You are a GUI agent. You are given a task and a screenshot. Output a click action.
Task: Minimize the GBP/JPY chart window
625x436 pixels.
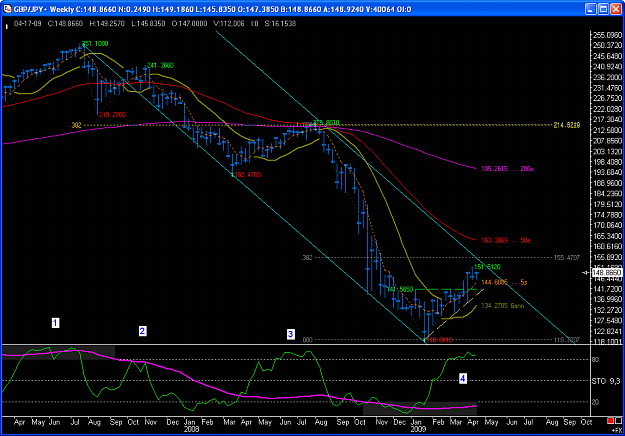[x=591, y=9]
